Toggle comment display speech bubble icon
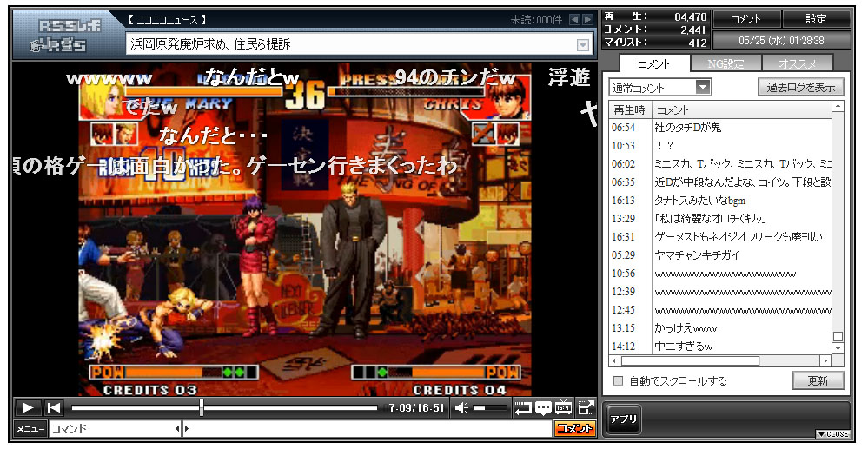Viewport: 868px width, 449px height. pos(543,408)
